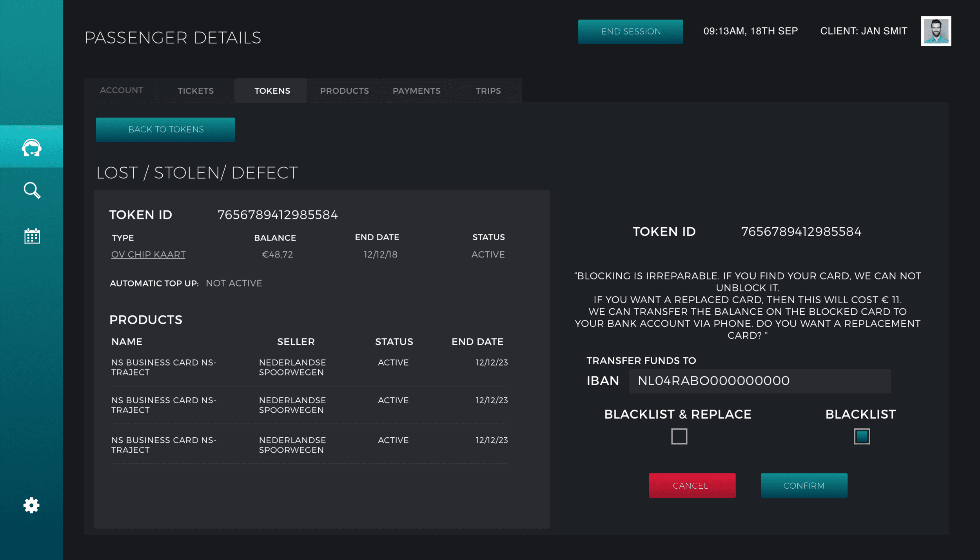
Task: Go to the Products tab
Action: (344, 91)
